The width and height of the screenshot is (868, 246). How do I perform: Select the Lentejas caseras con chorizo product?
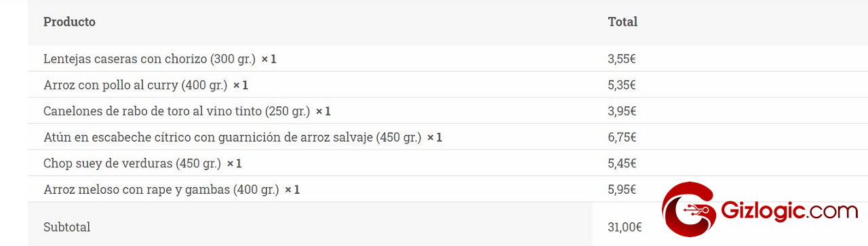point(149,59)
